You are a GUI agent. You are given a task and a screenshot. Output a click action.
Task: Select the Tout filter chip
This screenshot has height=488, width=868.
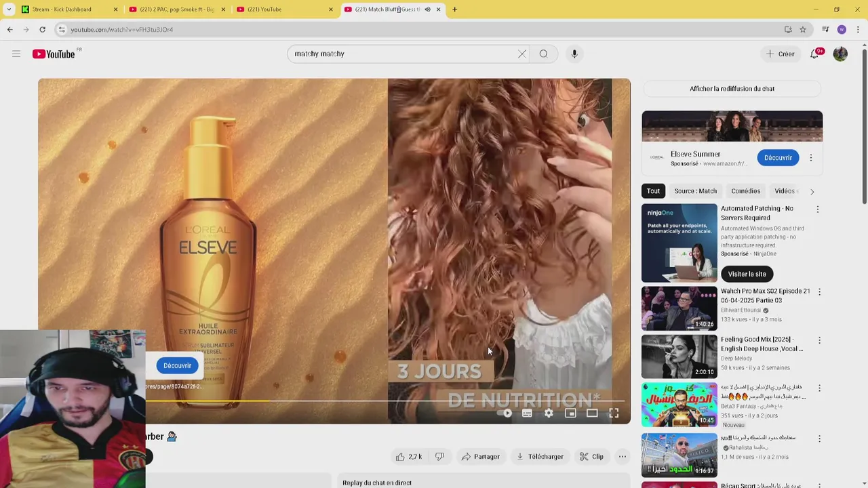pos(653,191)
